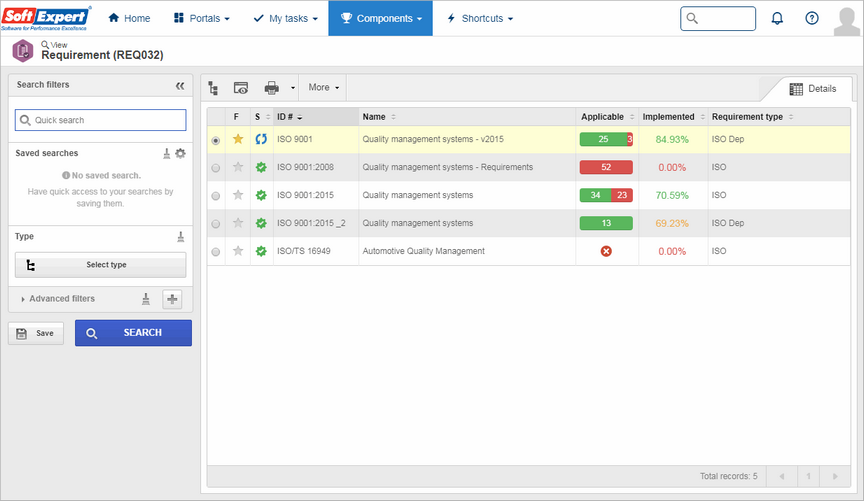
Task: Click page number 1 button
Action: click(x=808, y=476)
